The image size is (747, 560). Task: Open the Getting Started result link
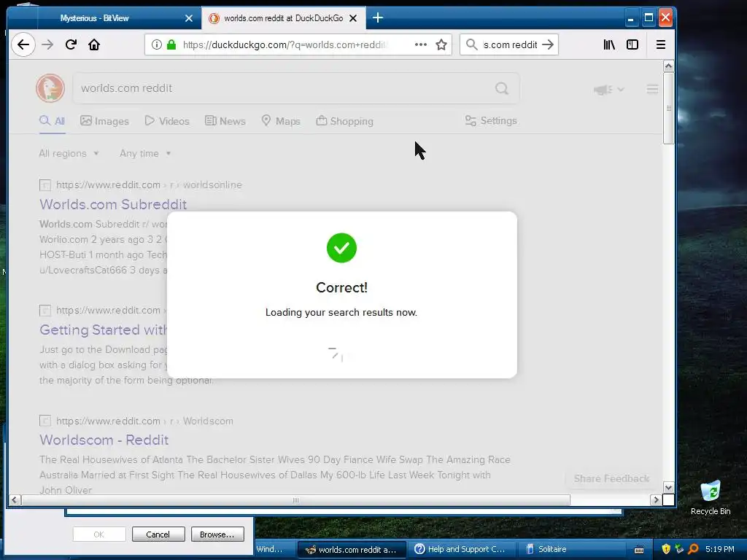103,330
